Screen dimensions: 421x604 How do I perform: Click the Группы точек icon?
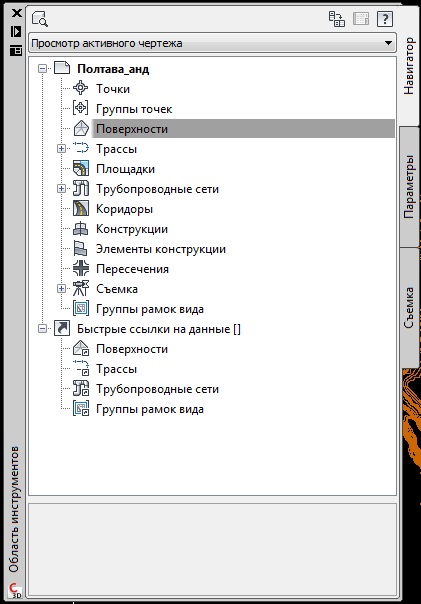81,108
